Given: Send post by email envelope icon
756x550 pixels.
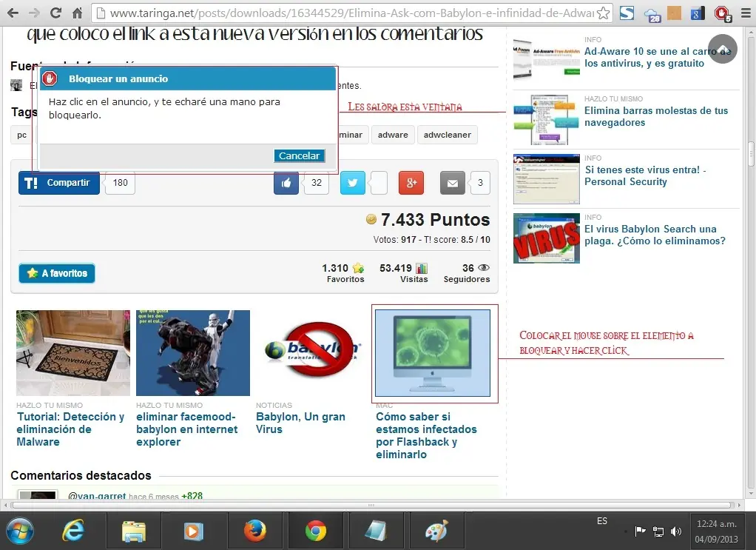Looking at the screenshot, I should (x=452, y=183).
